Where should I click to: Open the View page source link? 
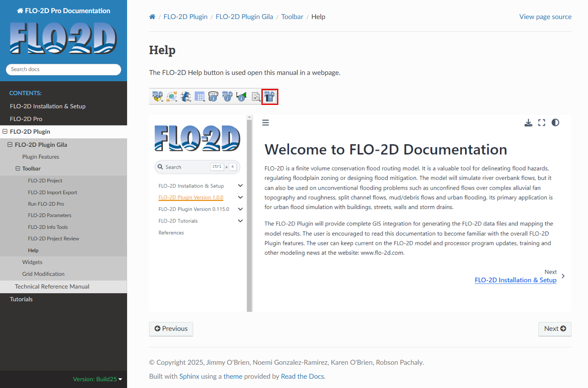(x=545, y=17)
